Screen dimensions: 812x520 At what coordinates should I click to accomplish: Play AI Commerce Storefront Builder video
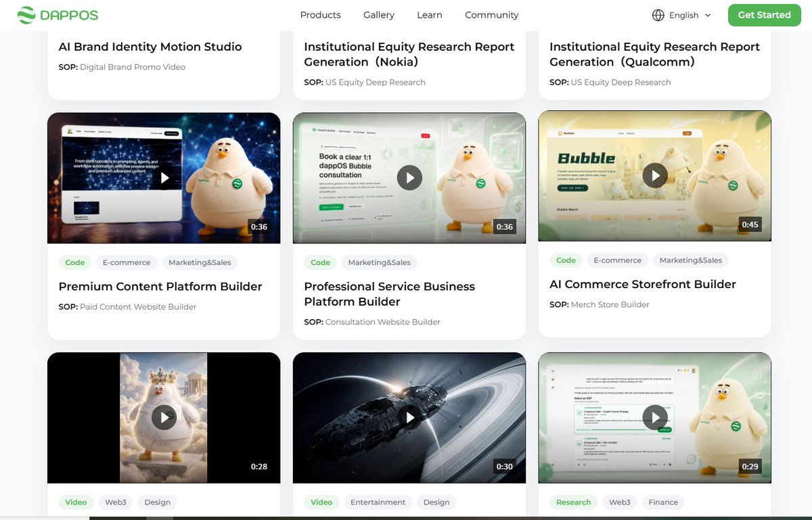(x=655, y=176)
